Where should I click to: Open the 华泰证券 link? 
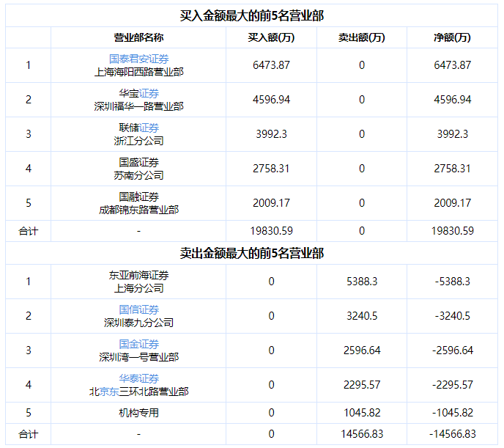pos(139,378)
